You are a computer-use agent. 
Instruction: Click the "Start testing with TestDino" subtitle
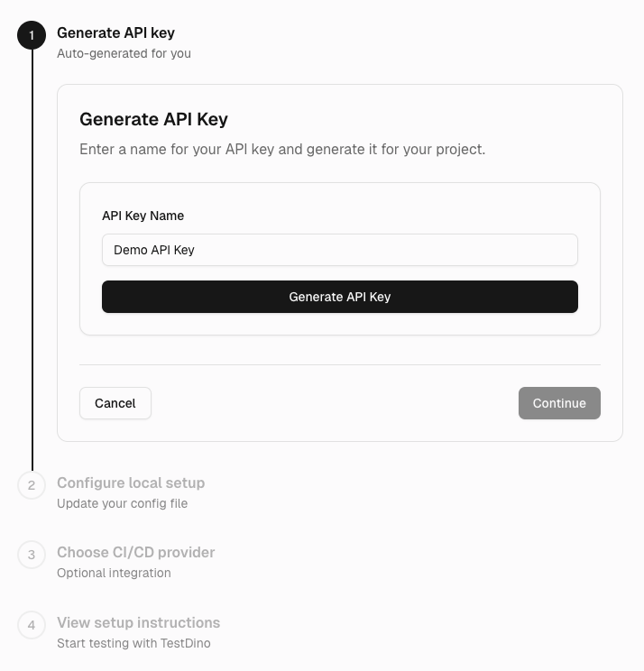(x=133, y=643)
